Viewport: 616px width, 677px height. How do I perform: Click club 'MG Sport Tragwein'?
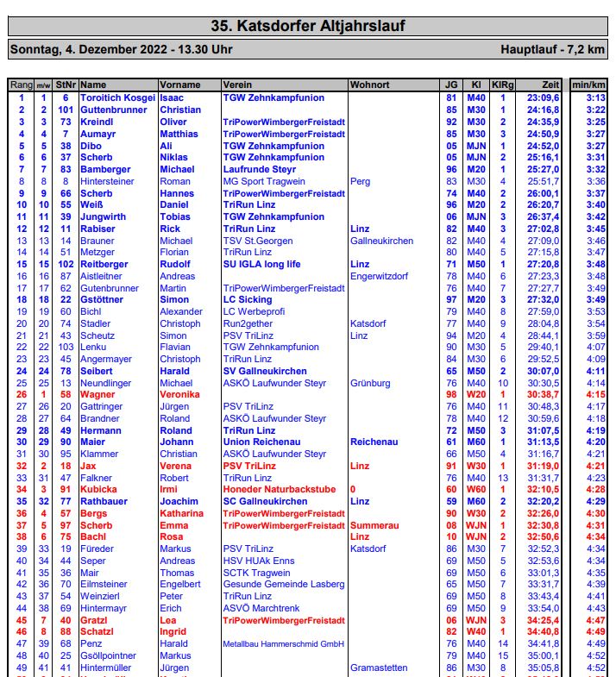264,182
